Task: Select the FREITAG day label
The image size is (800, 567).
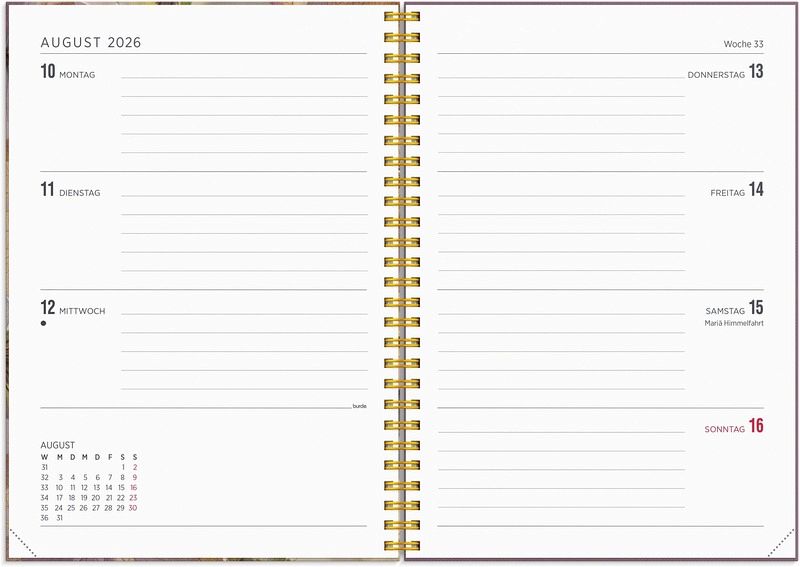Action: tap(728, 193)
